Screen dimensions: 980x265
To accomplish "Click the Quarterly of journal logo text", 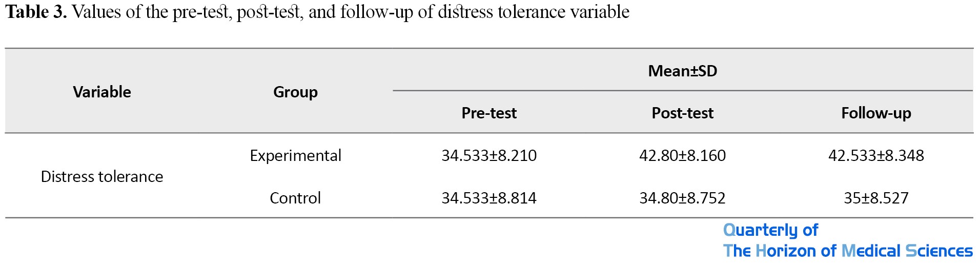I will tap(770, 230).
